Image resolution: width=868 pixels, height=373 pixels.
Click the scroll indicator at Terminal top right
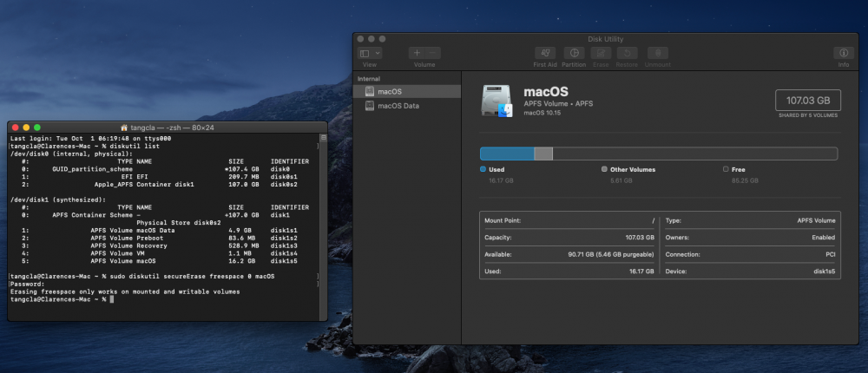pyautogui.click(x=323, y=138)
